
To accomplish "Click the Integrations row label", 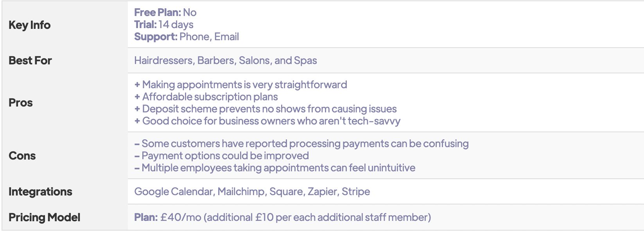I will (x=40, y=192).
